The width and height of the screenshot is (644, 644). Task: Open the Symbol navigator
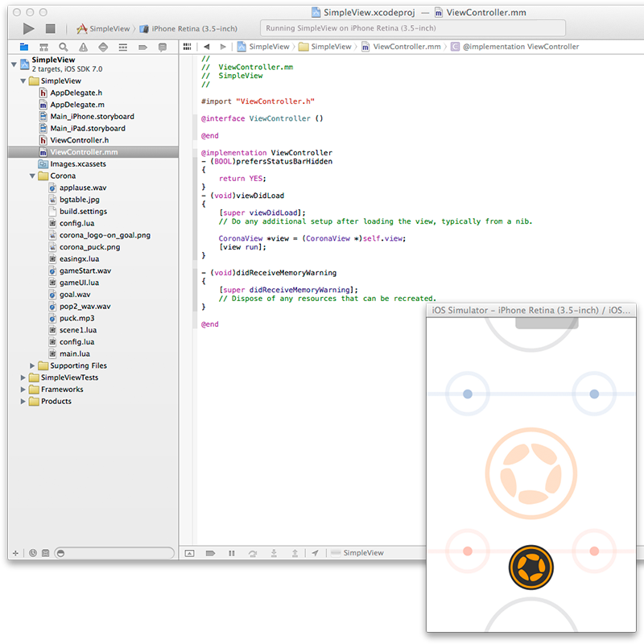tap(43, 47)
